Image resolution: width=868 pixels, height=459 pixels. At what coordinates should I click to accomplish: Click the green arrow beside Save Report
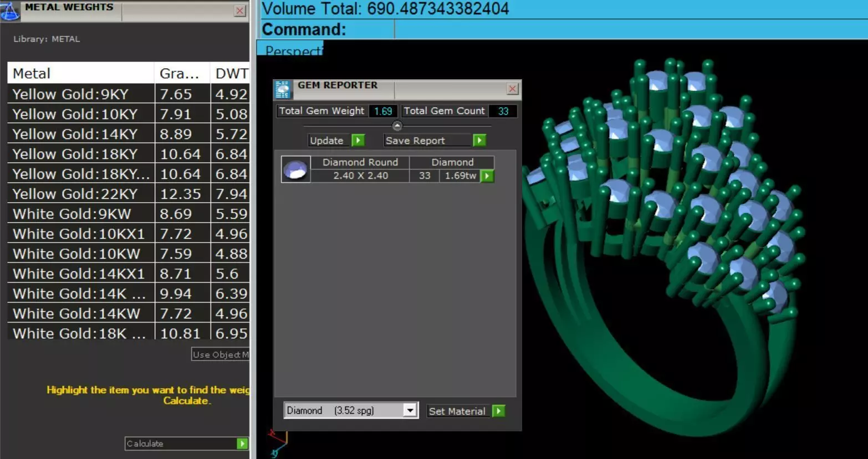coord(479,141)
